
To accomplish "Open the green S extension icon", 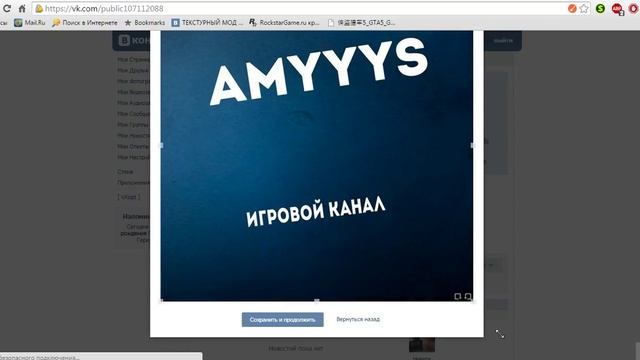I will click(600, 8).
